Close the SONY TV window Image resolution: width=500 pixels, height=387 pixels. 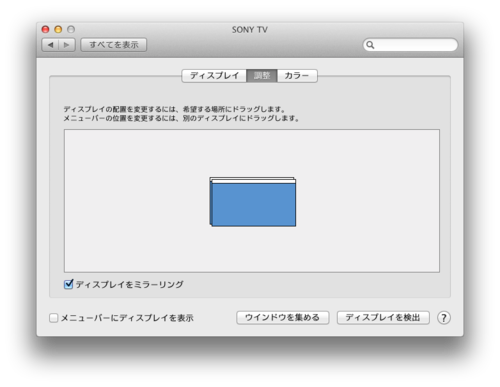pyautogui.click(x=45, y=29)
